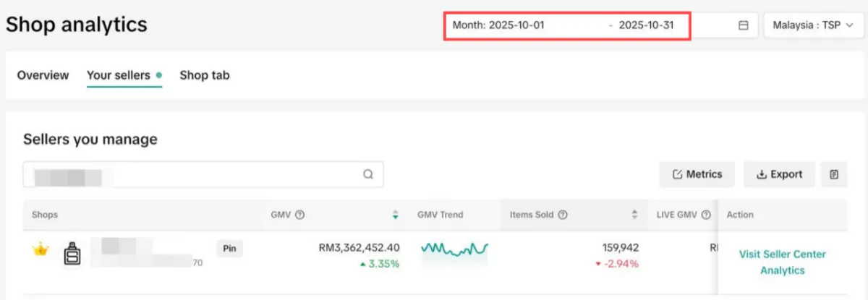Screen dimensions: 868x300
Task: Click the GMV Trend column header
Action: [x=441, y=215]
